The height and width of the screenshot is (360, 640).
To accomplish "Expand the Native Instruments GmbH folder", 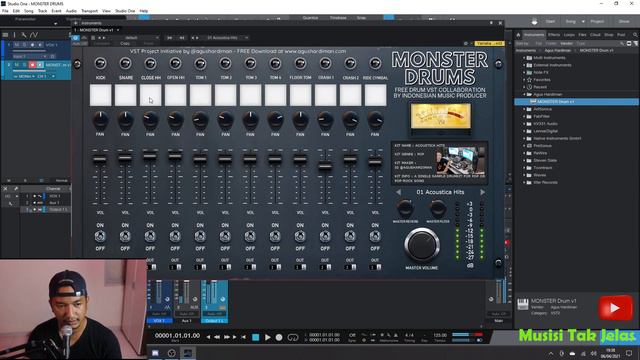I will (524, 138).
